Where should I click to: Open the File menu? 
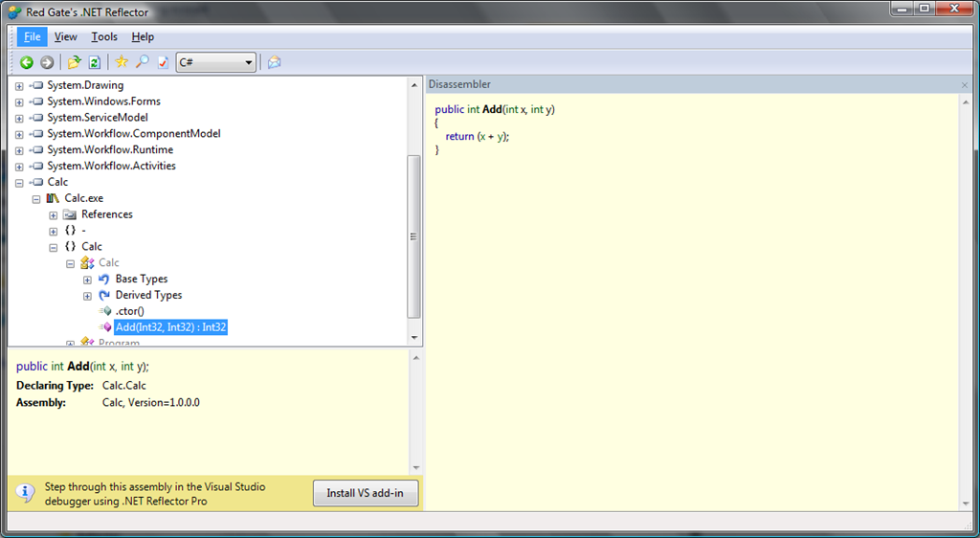coord(32,37)
